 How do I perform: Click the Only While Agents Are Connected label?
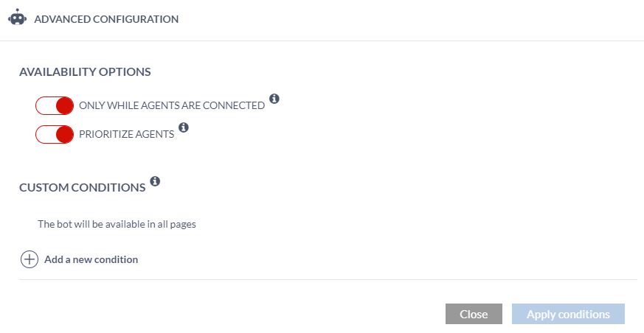(172, 105)
